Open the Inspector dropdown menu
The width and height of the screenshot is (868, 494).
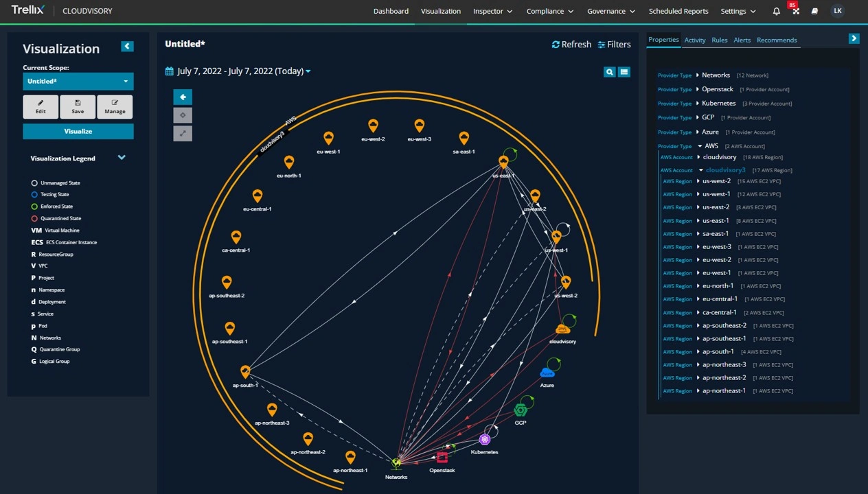(492, 11)
